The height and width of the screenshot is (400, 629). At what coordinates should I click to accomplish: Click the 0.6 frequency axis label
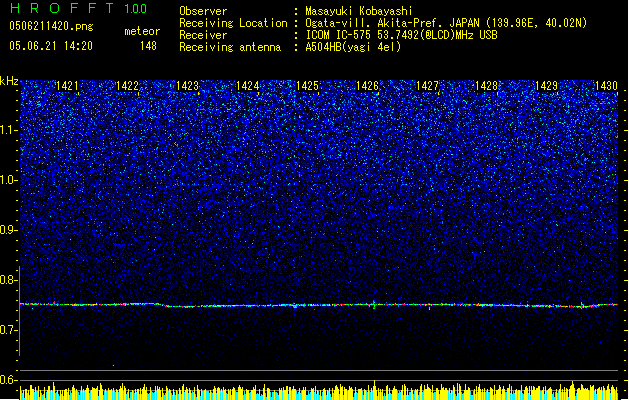9,380
